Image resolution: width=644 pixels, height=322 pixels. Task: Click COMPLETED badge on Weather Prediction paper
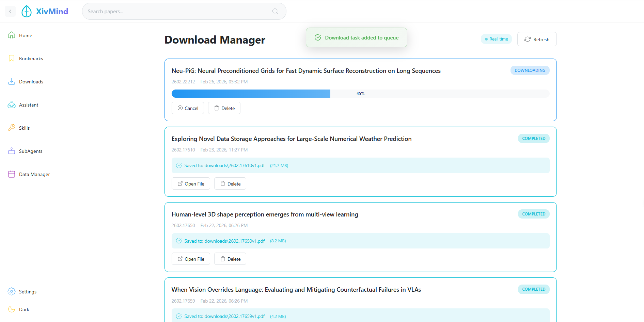tap(534, 138)
